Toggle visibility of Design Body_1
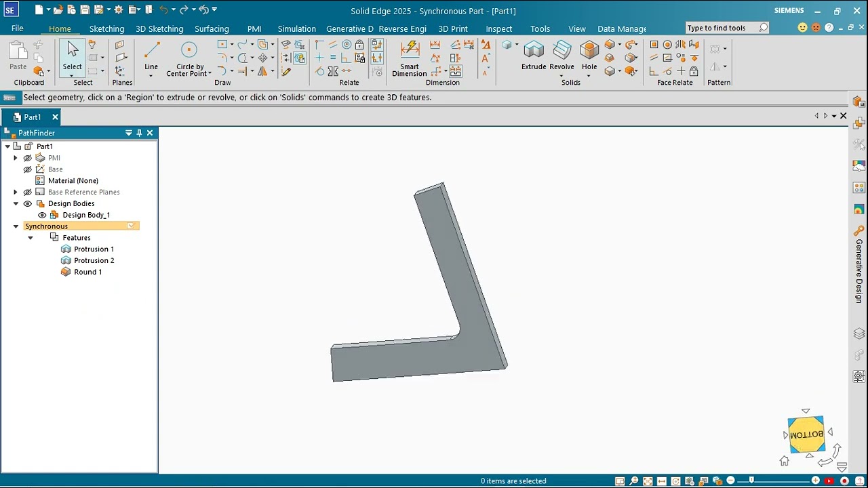Screen dimensions: 868x488 [42, 215]
